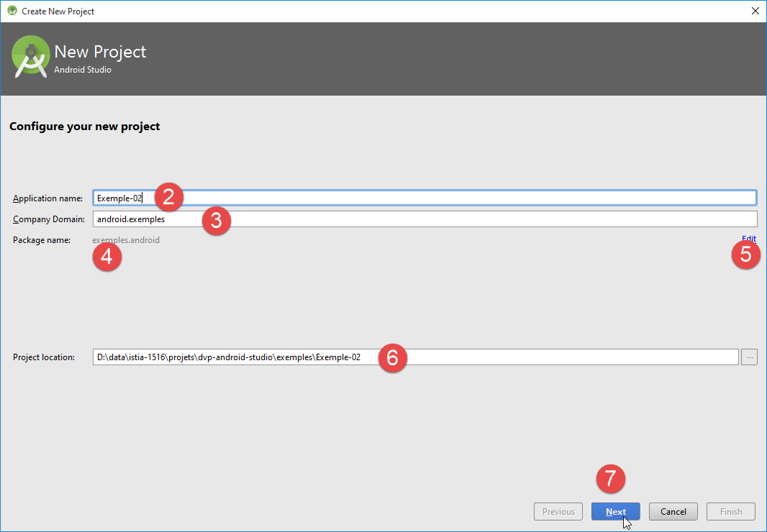Screen dimensions: 767x532
Task: Select the exemples.android package name text
Action: point(126,240)
